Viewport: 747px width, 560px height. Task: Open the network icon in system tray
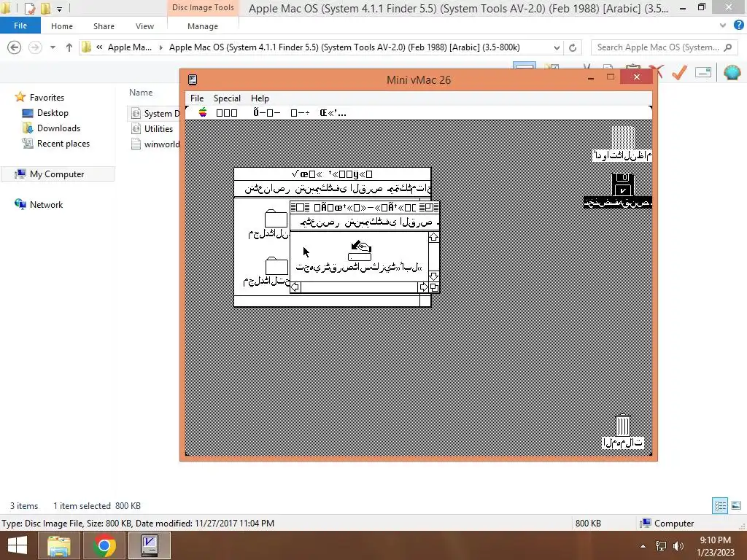(x=661, y=546)
